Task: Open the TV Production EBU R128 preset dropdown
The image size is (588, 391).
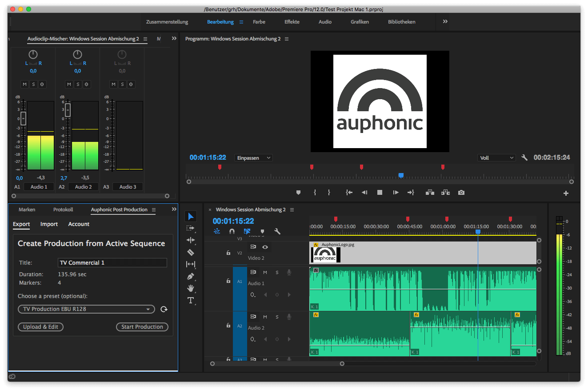Action: [x=86, y=309]
